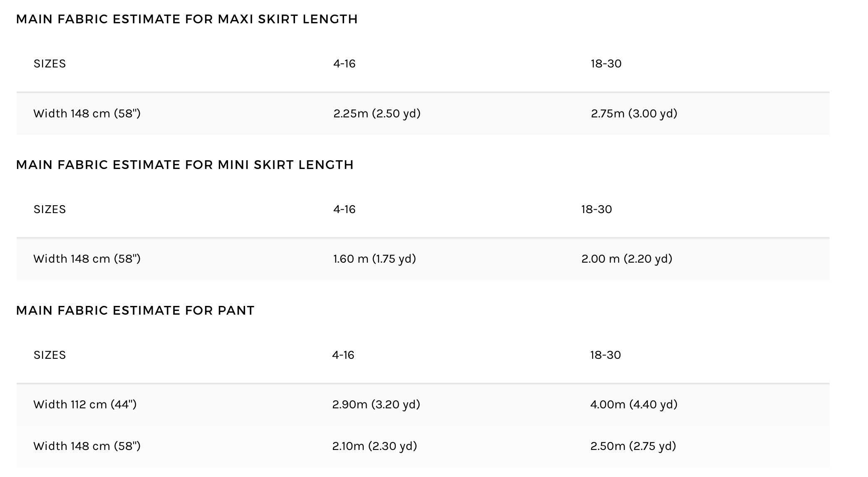Click the Maxi Skirt Length fabric estimate heading

tap(187, 19)
